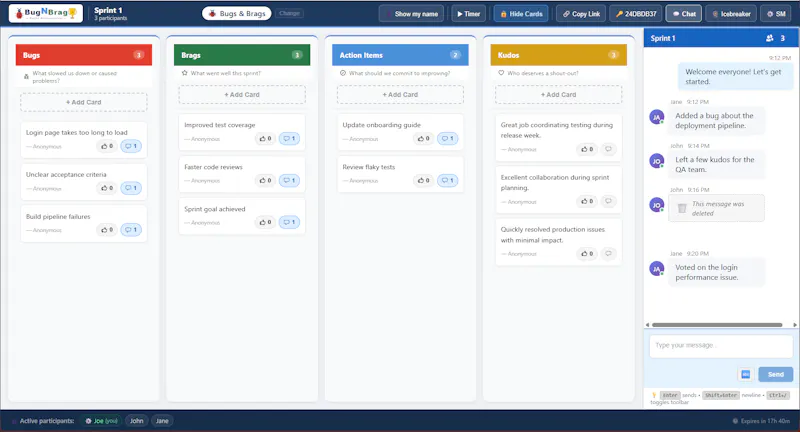Upvote the 'Great job coordinating testing' kudos
Image resolution: width=800 pixels, height=432 pixels.
click(587, 149)
